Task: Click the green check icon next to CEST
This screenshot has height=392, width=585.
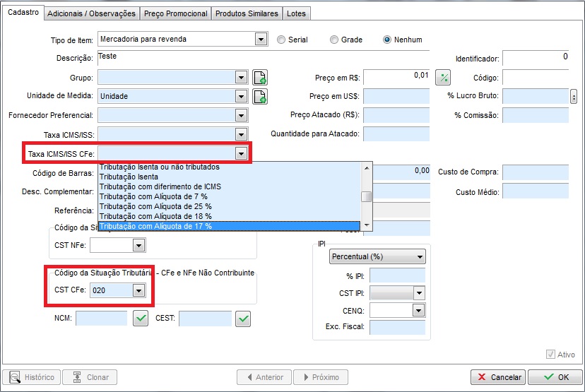Action: [243, 319]
